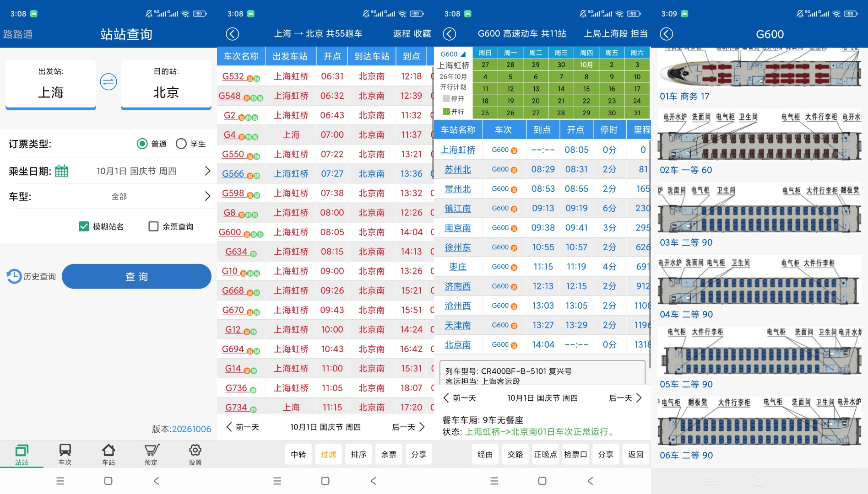Tap the 检票口 ticket gate button

576,454
